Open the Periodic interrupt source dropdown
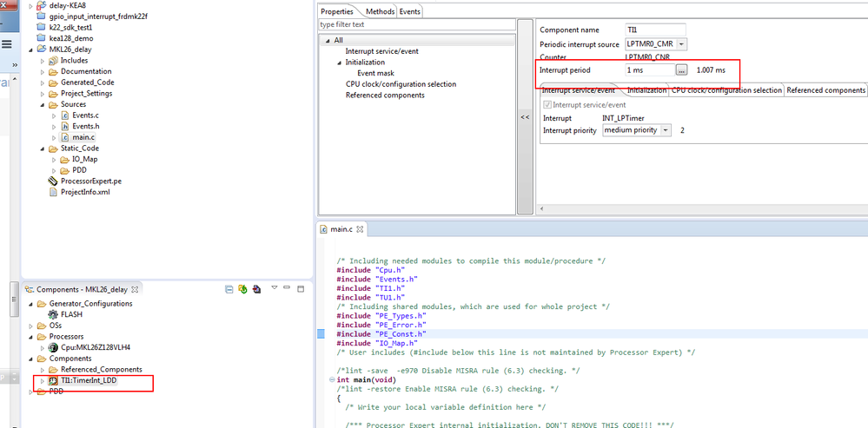868x428 pixels. tap(682, 43)
